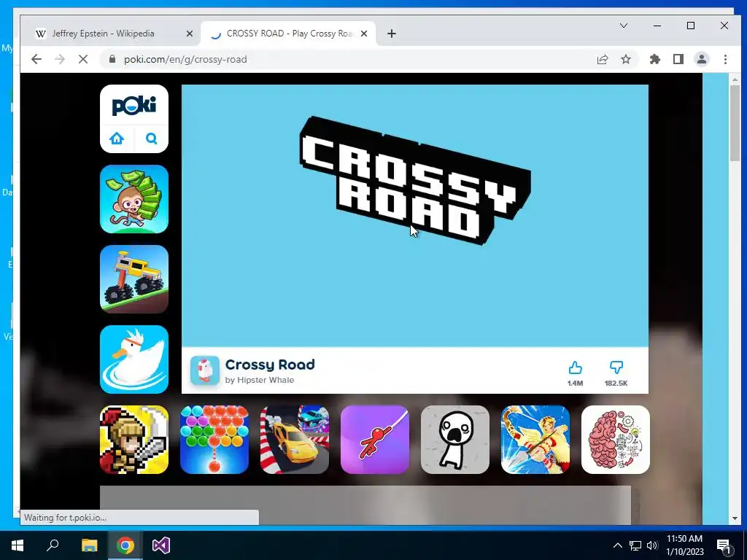Share this page icon
Screen dimensions: 747x560
(602, 59)
